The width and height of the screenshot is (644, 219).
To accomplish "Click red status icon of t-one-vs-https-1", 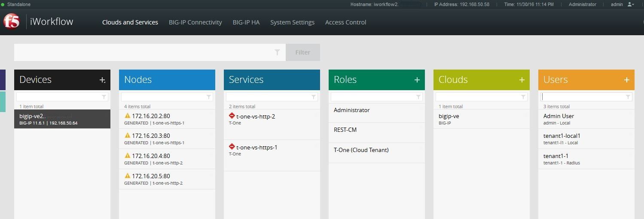I will [232, 147].
